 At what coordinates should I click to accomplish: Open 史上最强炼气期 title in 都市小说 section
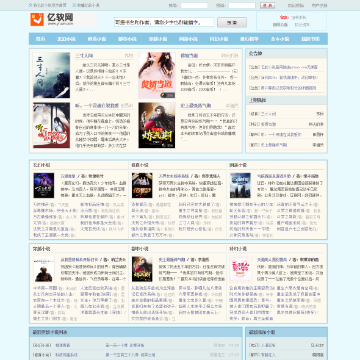coord(171,259)
